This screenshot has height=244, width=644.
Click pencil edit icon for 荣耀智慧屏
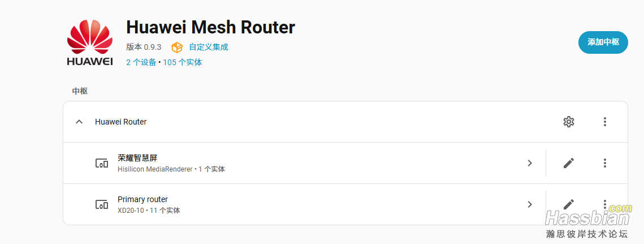click(568, 163)
